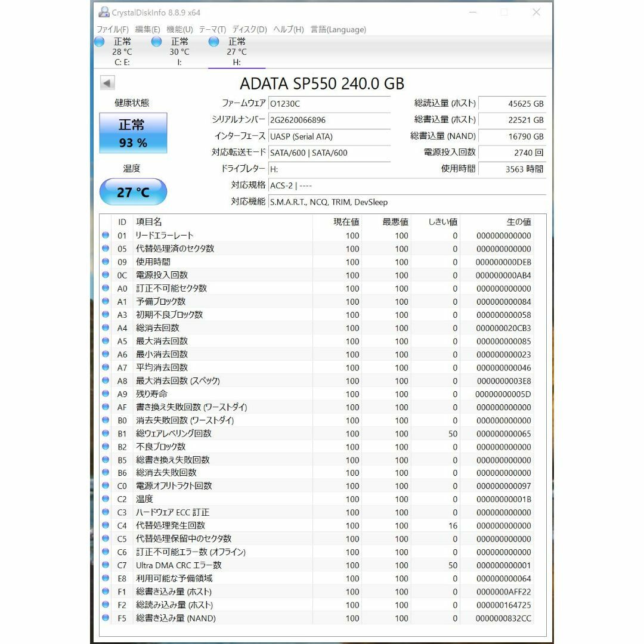Click the firmware field O1230C
The height and width of the screenshot is (644, 644).
point(329,104)
